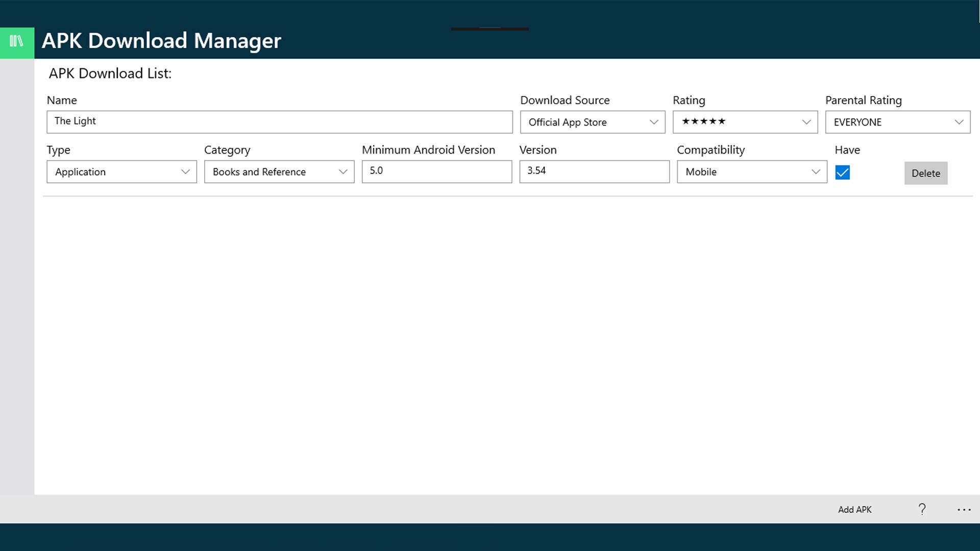980x551 pixels.
Task: Delete The Light entry
Action: (925, 173)
